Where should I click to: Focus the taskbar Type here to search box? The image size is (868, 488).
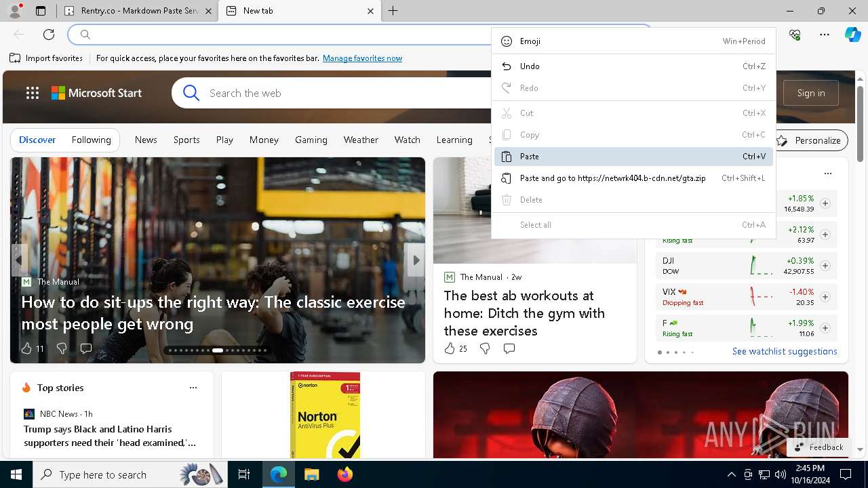pos(129,474)
